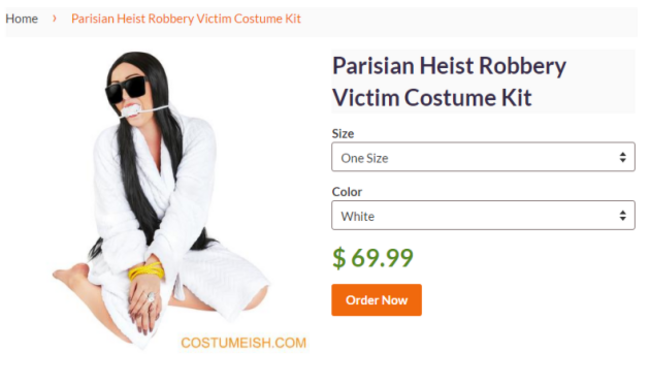This screenshot has width=650, height=385.
Task: Click the breadcrumb chevron separator after Home
Action: (x=54, y=19)
